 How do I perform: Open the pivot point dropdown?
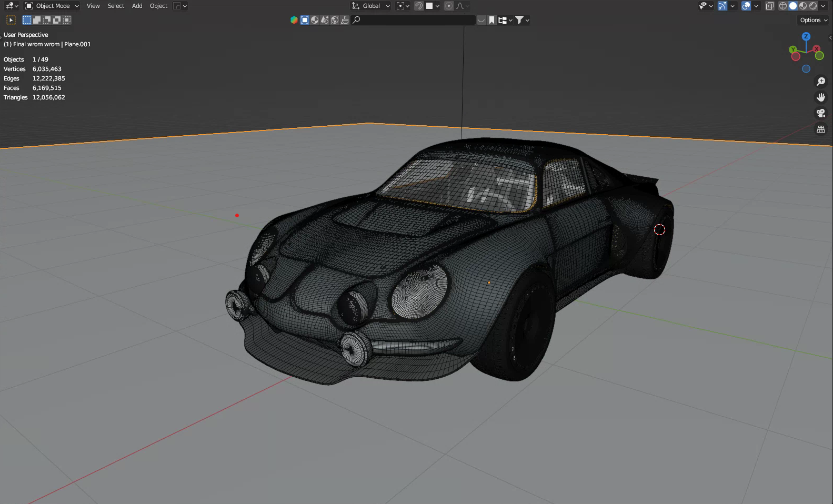click(x=403, y=6)
